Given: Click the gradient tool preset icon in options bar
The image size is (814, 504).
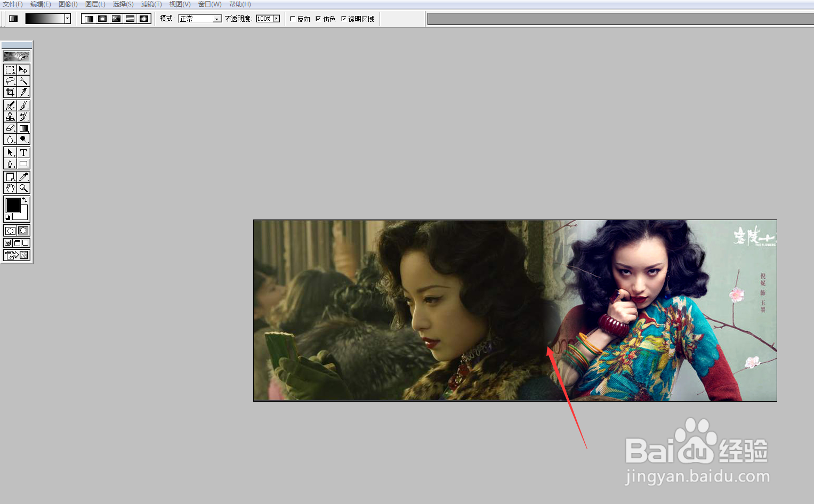Looking at the screenshot, I should [x=13, y=19].
